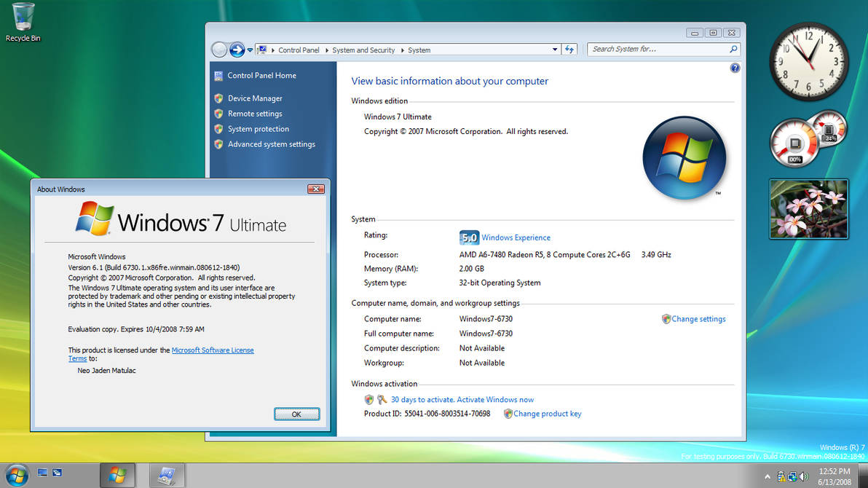Click in the Search System field
868x488 pixels.
click(659, 50)
